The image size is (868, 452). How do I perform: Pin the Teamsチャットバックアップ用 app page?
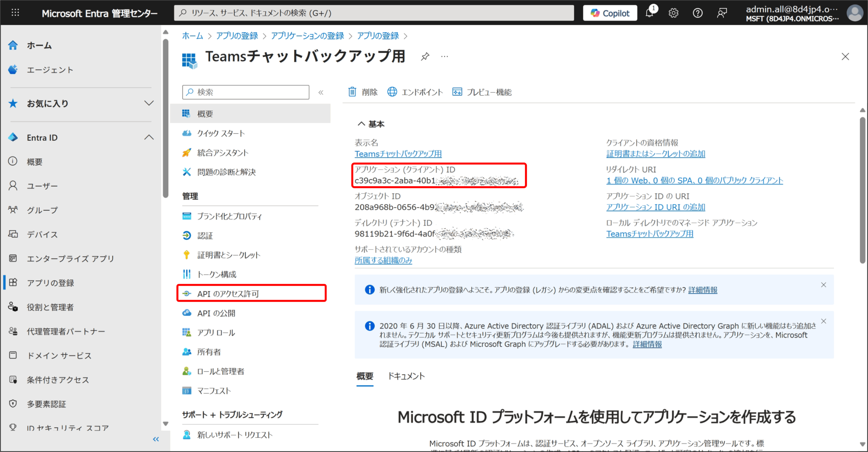click(425, 57)
